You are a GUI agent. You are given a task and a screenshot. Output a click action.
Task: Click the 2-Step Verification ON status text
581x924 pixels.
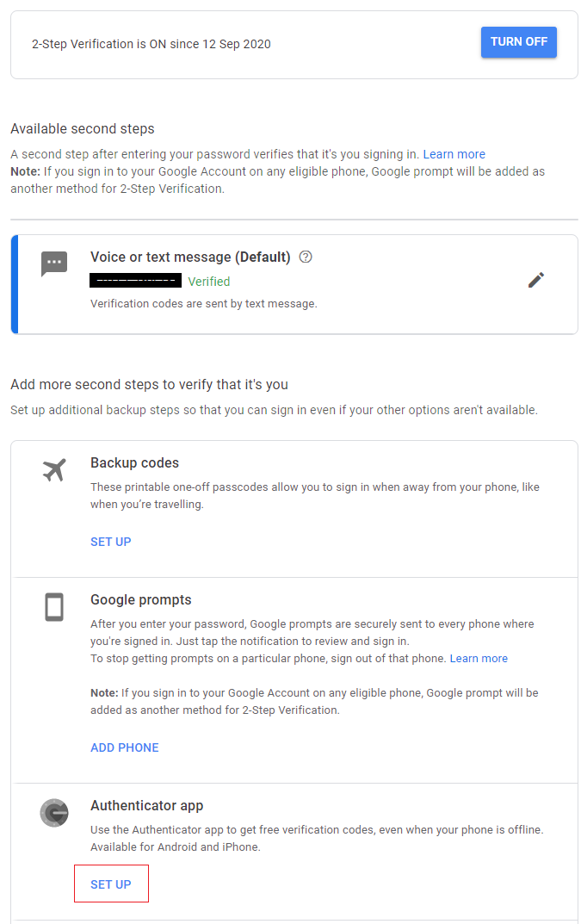pos(151,44)
